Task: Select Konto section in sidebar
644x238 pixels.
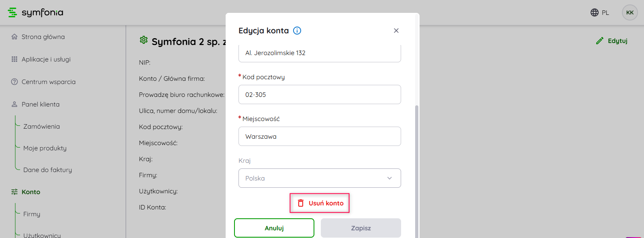Action: pyautogui.click(x=31, y=192)
